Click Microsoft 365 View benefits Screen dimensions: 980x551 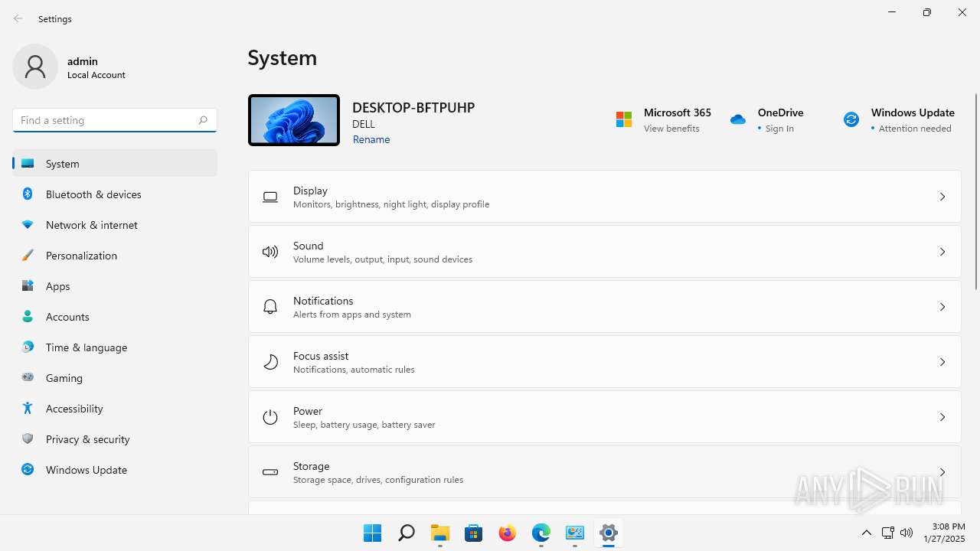click(x=671, y=129)
